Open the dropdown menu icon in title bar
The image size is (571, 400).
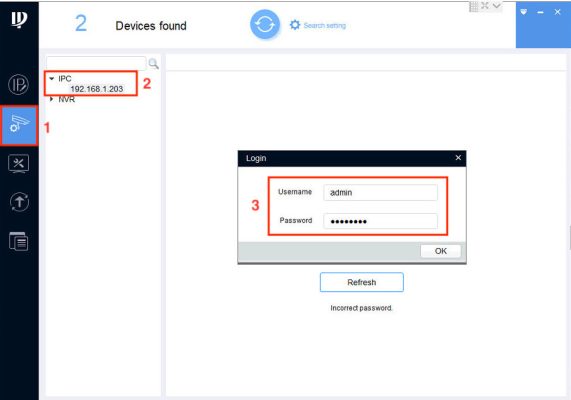point(523,12)
